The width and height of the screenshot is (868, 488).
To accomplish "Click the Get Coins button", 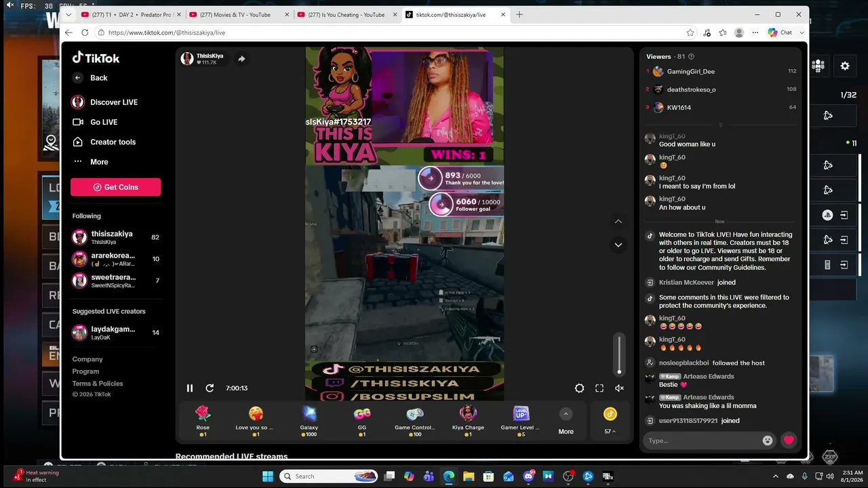I will (116, 187).
